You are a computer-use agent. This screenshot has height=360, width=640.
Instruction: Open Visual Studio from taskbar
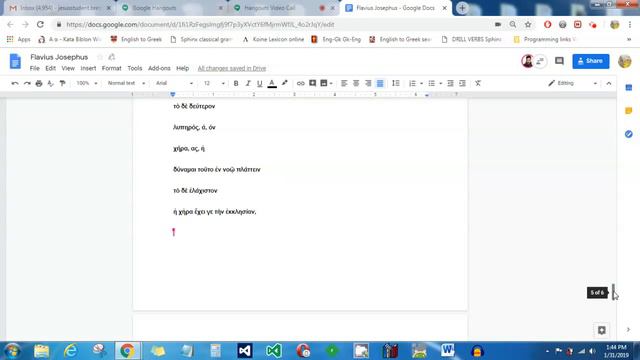click(244, 351)
